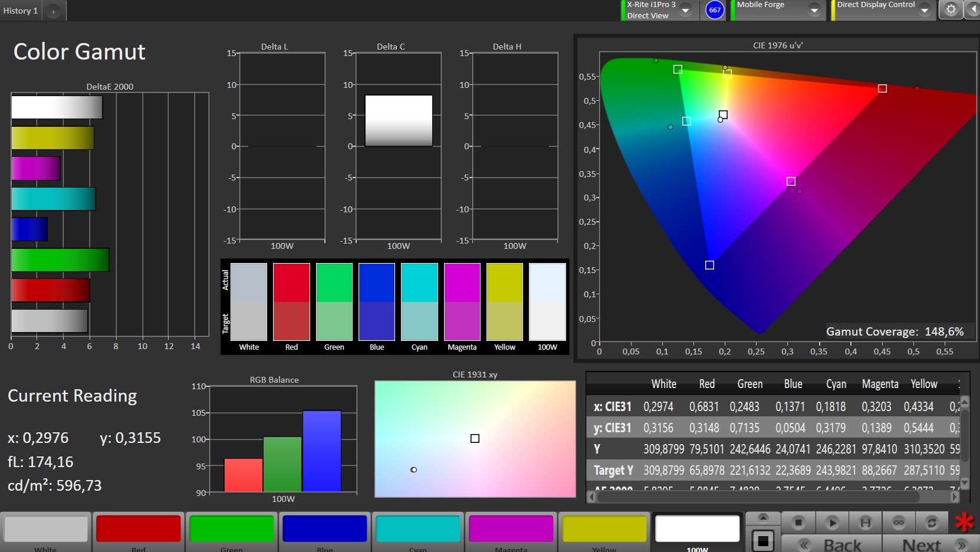The image size is (980, 552).
Task: Go Back to the previous page
Action: coord(831,544)
